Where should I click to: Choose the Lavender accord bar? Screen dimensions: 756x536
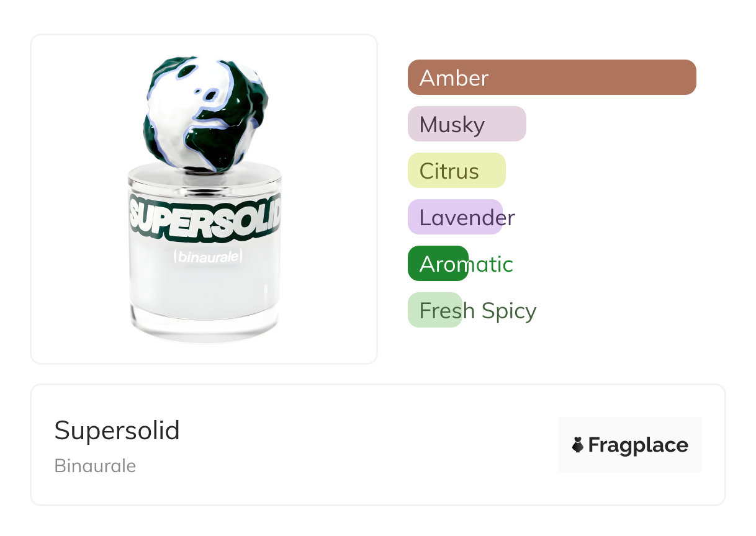(455, 217)
